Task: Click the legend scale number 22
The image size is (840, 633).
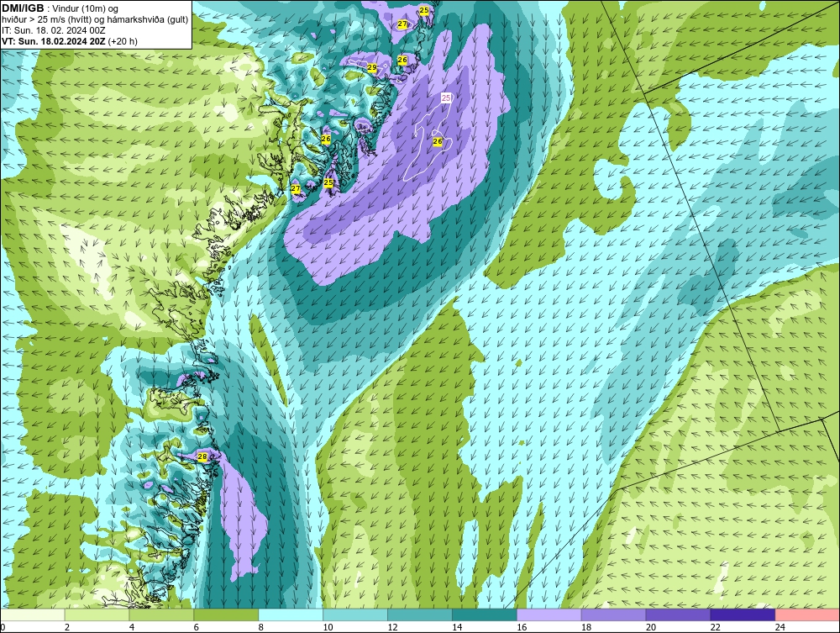Action: point(715,627)
